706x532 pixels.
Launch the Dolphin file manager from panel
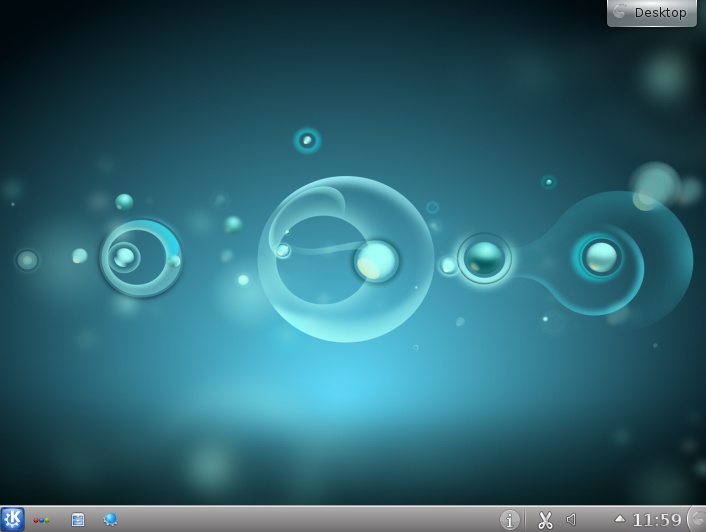[x=78, y=520]
